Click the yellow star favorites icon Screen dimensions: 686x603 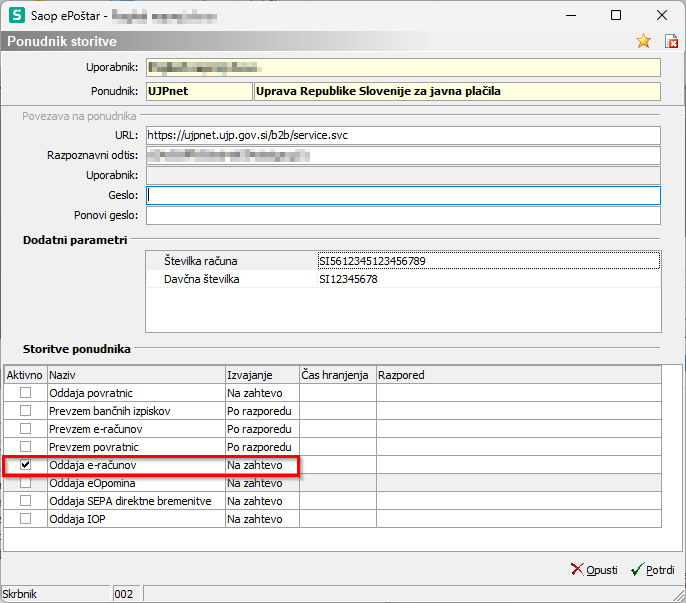643,41
